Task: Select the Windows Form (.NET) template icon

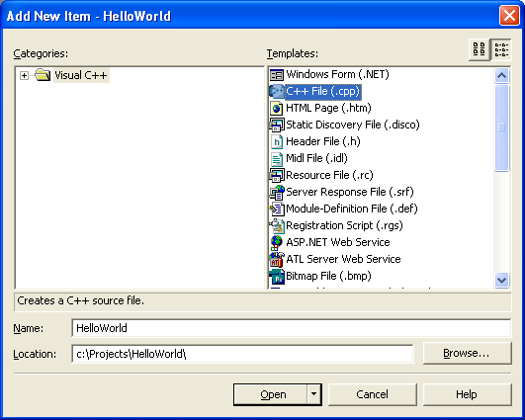Action: tap(277, 75)
